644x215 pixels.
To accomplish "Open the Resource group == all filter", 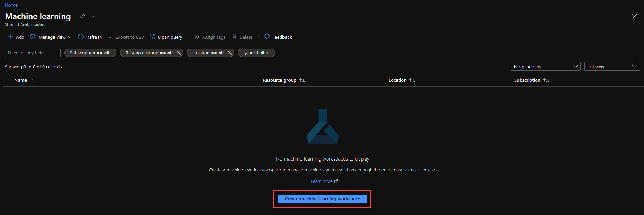I will pyautogui.click(x=149, y=53).
